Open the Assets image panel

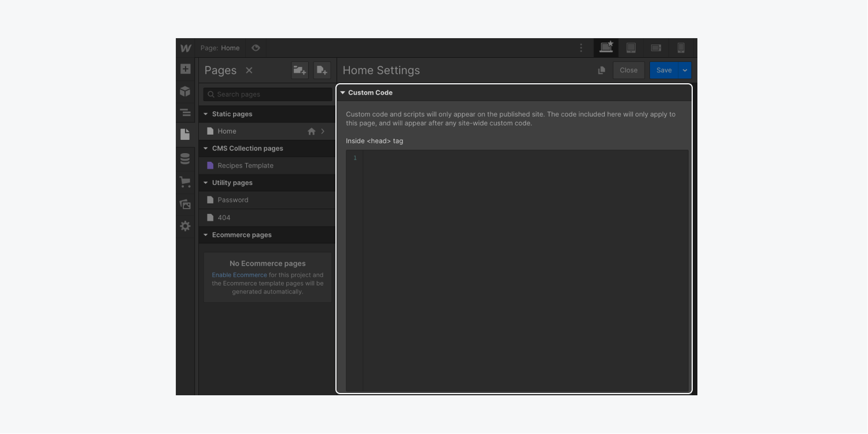coord(185,204)
